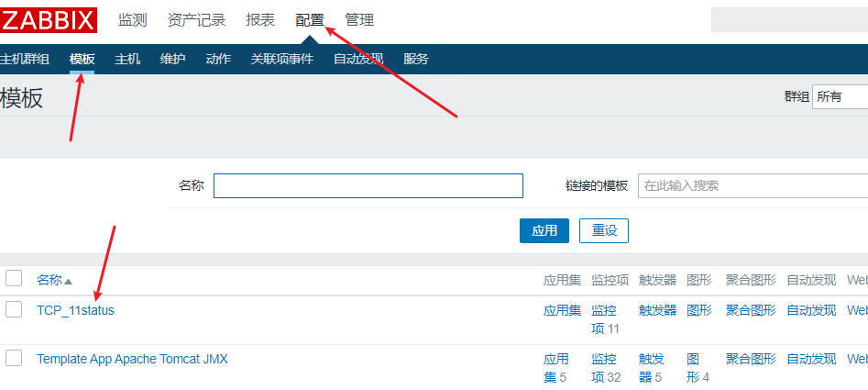Viewport: 868px width, 390px height.
Task: Open Template App Apache Tomcat JMX link
Action: point(132,359)
